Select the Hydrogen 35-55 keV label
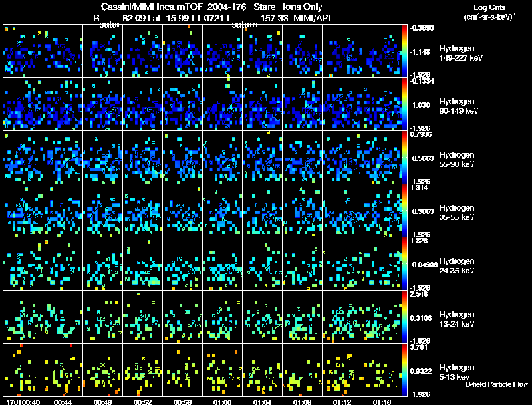 tap(457, 213)
